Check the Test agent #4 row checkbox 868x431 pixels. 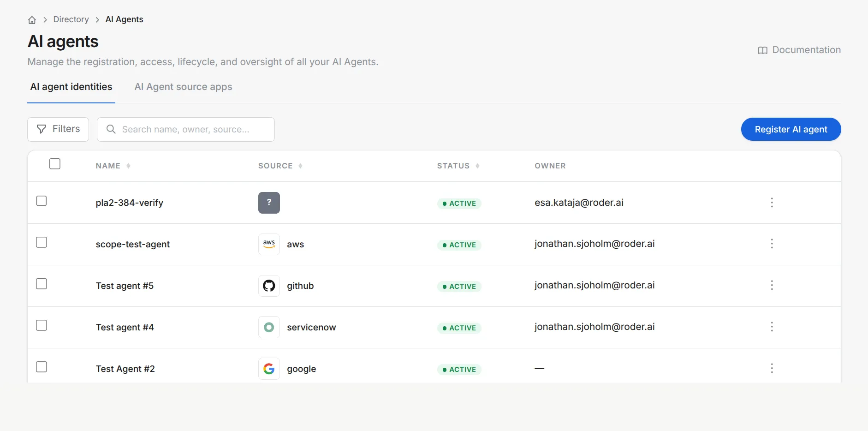[42, 325]
